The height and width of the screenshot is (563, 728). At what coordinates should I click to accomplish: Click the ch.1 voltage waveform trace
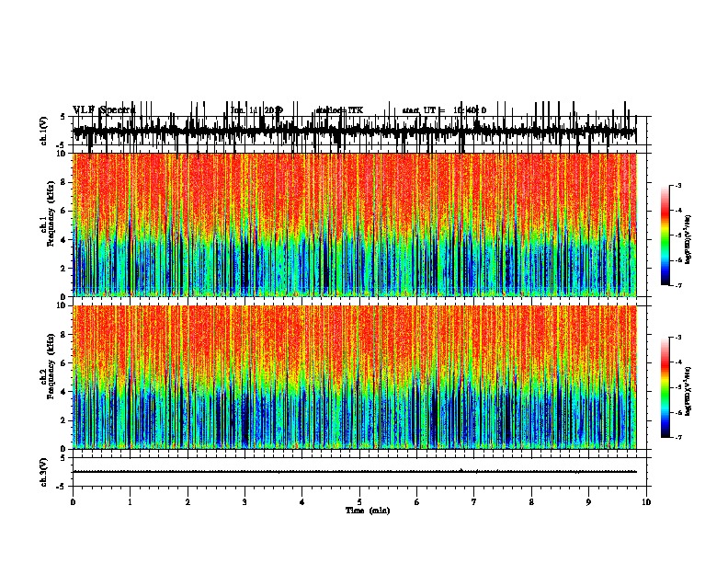tap(355, 131)
